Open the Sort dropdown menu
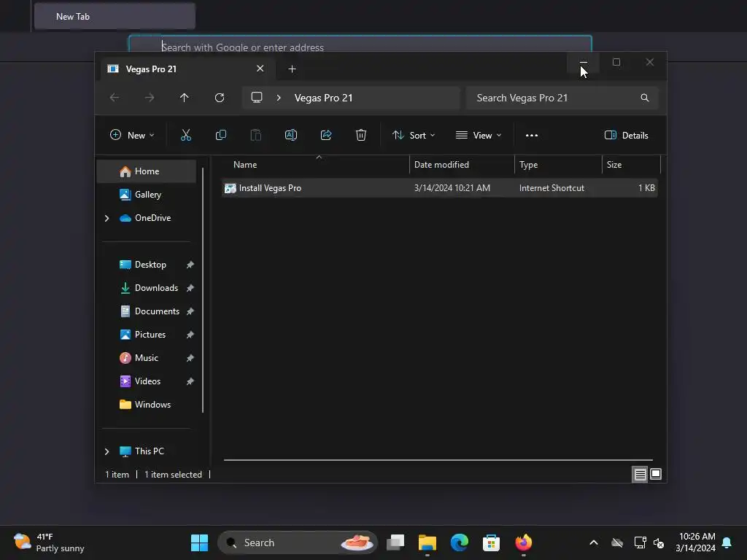This screenshot has width=747, height=560. tap(414, 135)
